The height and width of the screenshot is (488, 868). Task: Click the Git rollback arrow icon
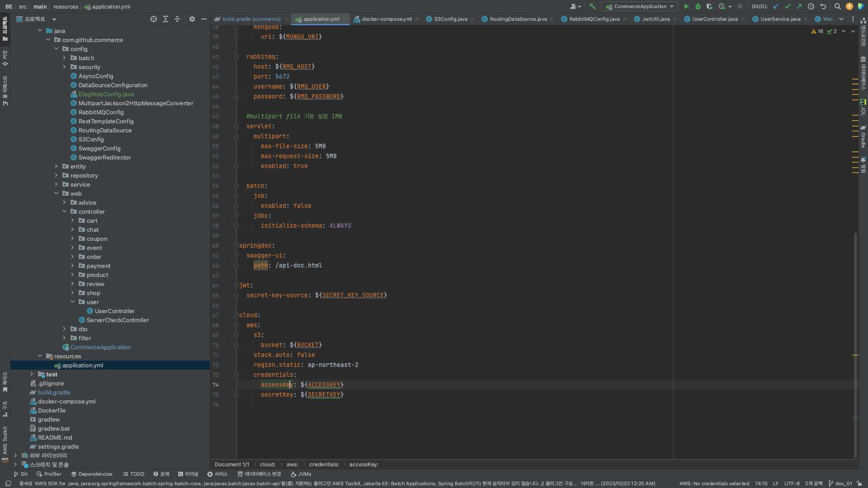pos(823,6)
